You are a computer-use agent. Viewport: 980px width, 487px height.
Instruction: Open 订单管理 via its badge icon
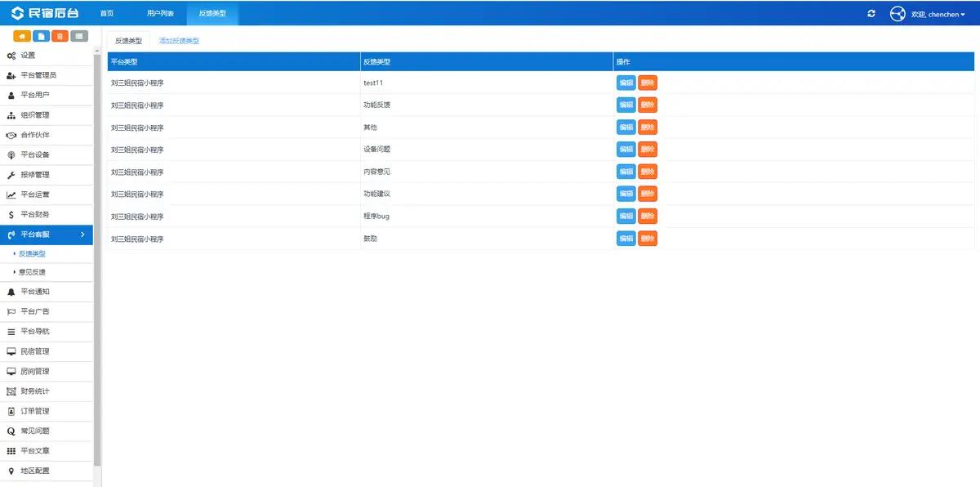click(x=11, y=411)
